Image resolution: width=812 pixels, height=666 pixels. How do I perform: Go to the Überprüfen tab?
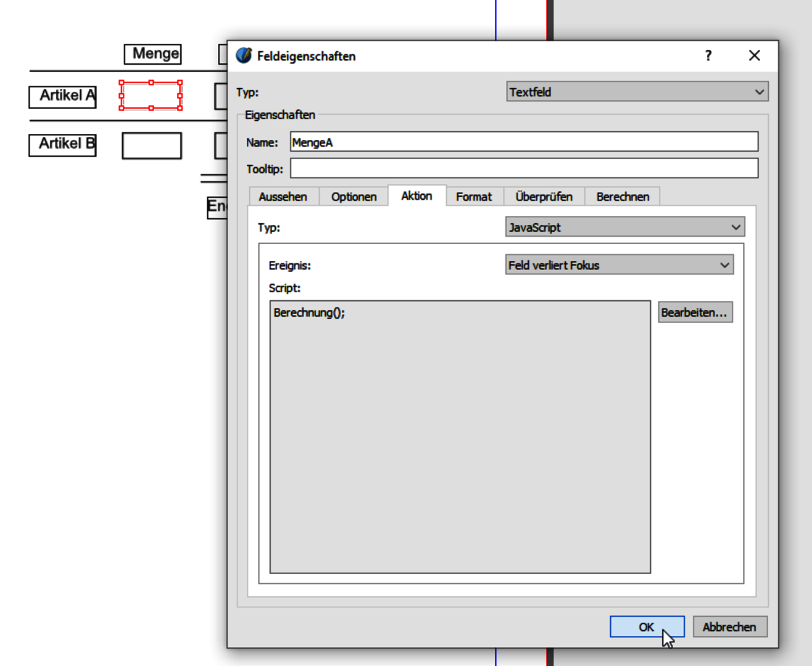[x=544, y=197]
